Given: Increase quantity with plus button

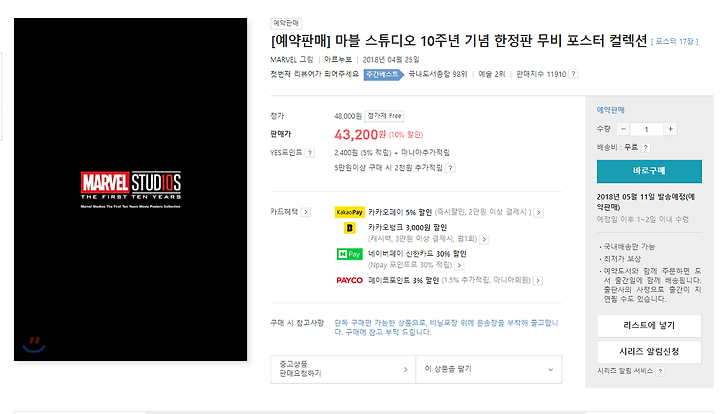Looking at the screenshot, I should [670, 129].
